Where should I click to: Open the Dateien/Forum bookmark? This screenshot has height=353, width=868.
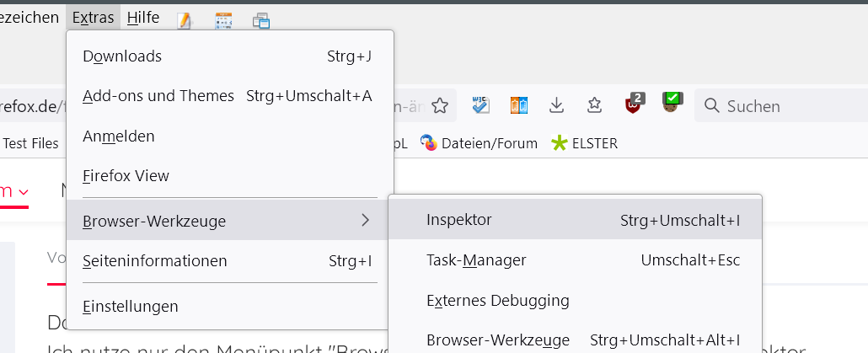click(480, 143)
